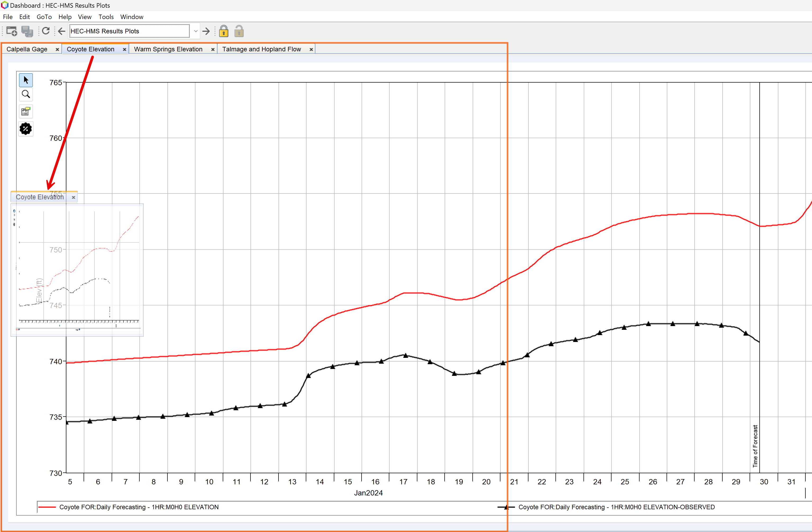Viewport: 812px width, 532px height.
Task: Close the Warm Springs Elevation tab
Action: pos(213,49)
